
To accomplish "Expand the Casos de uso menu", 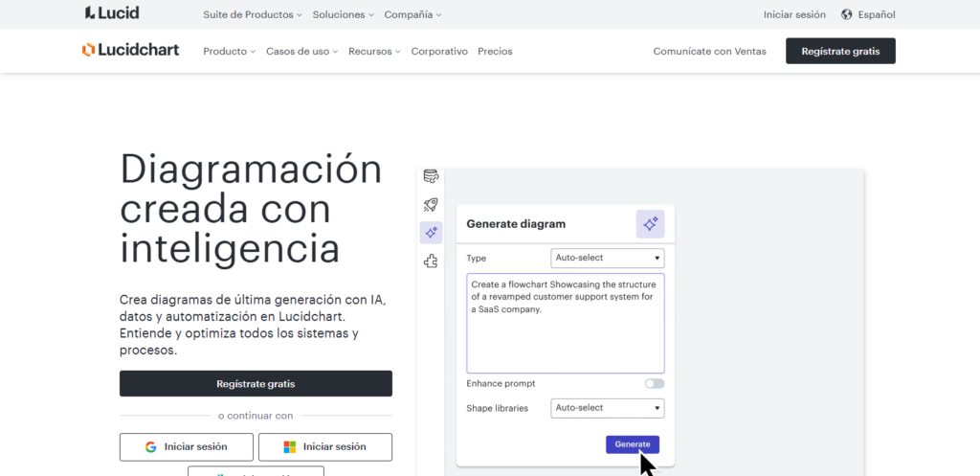I will 301,52.
